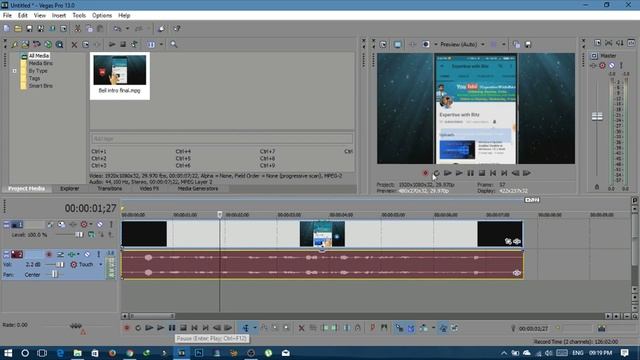640x360 pixels.
Task: Toggle invert phase on audio track
Action: coord(60,254)
